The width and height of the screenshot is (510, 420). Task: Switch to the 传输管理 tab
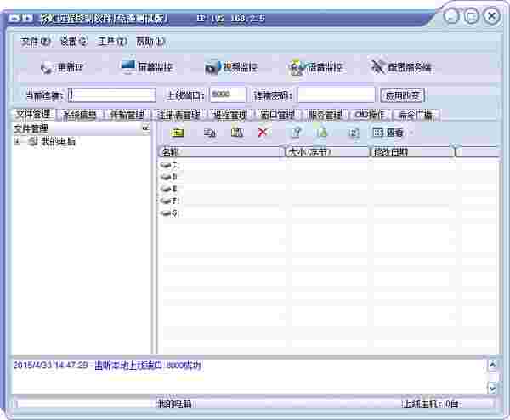tap(127, 115)
